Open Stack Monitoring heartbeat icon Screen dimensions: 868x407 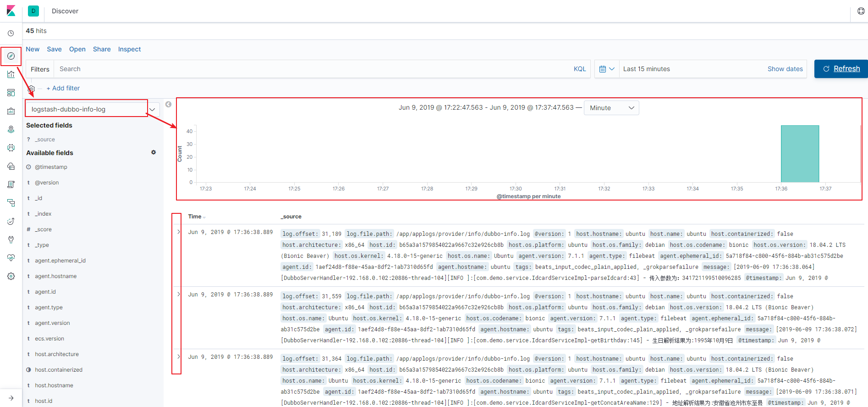coord(11,258)
